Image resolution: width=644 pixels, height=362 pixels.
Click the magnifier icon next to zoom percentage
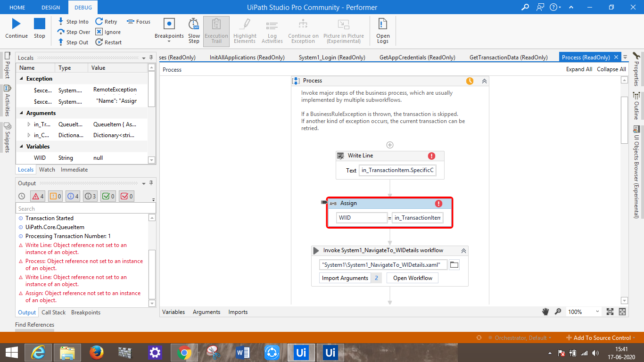(x=558, y=312)
